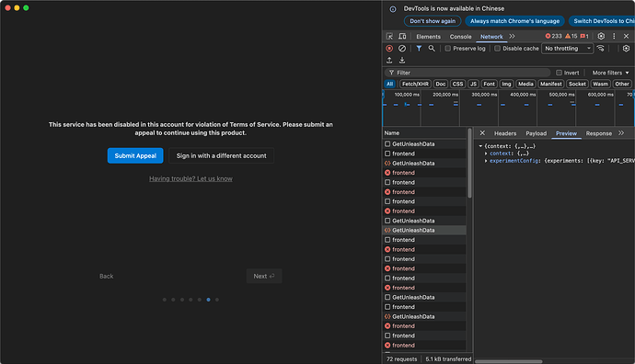Filter requests by CSS type
635x364 pixels.
(x=457, y=84)
